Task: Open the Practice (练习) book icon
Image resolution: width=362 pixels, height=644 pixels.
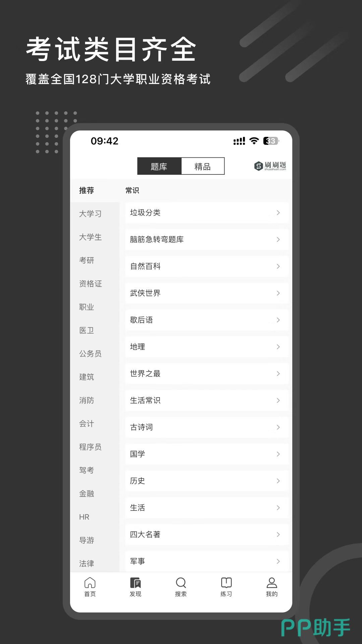Action: coord(226,583)
